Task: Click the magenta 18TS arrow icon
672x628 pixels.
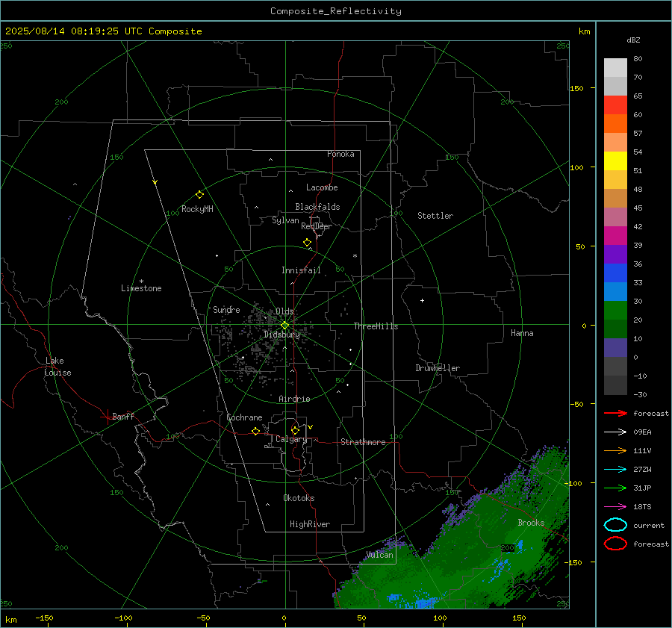Action: 615,507
